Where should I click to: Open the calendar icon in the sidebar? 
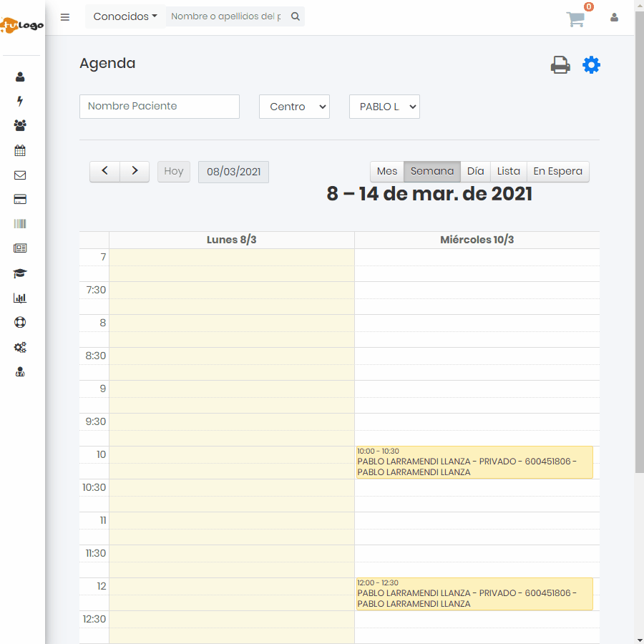coord(20,150)
